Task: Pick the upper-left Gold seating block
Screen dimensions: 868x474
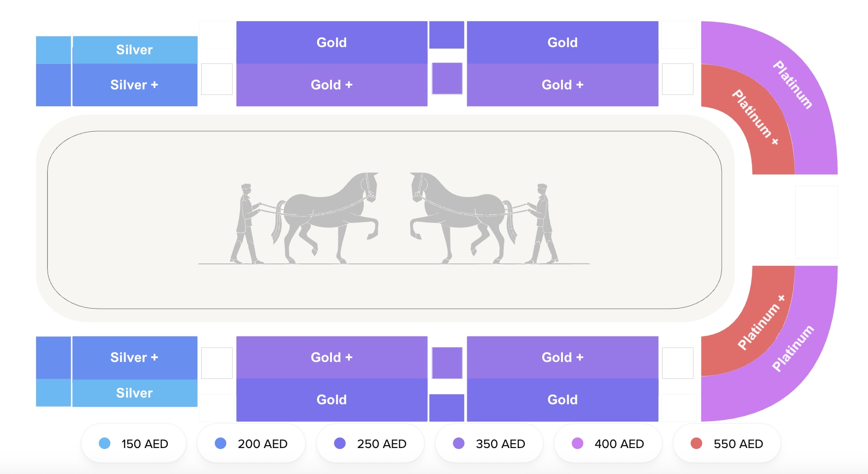Action: point(332,42)
